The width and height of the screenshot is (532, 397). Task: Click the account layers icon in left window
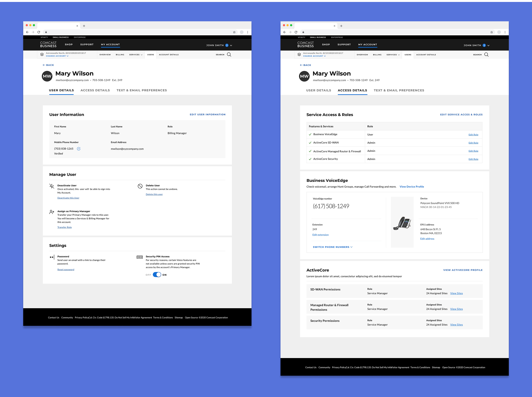[42, 54]
